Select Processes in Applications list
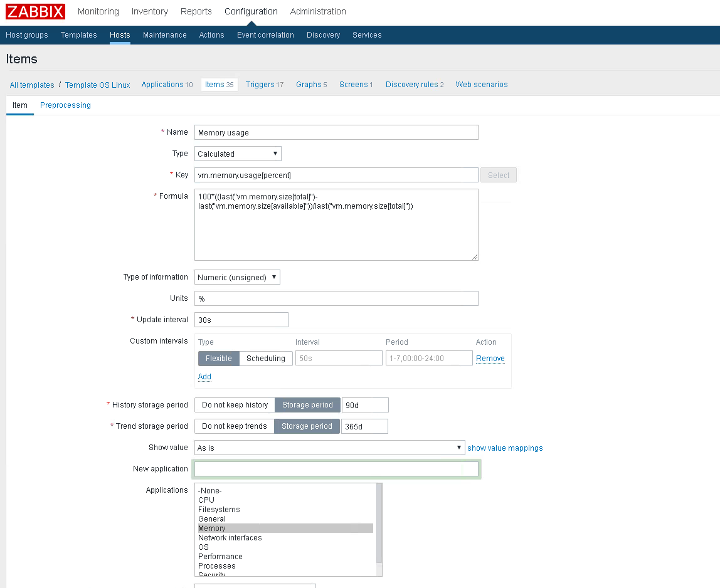Viewport: 720px width, 588px height. 285,566
